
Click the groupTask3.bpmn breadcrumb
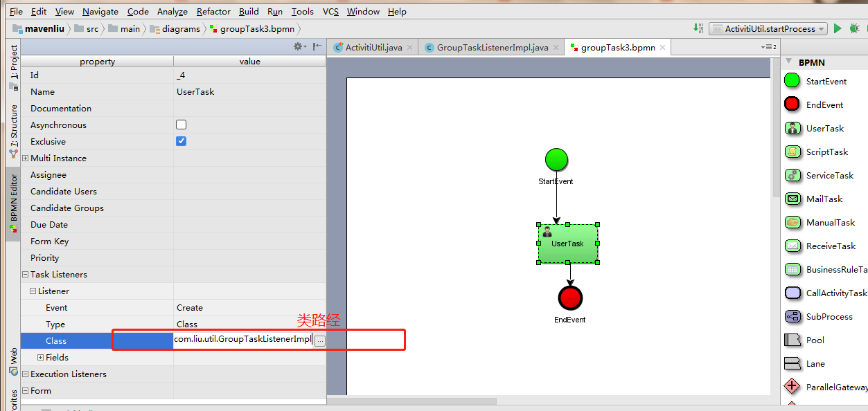tap(251, 29)
